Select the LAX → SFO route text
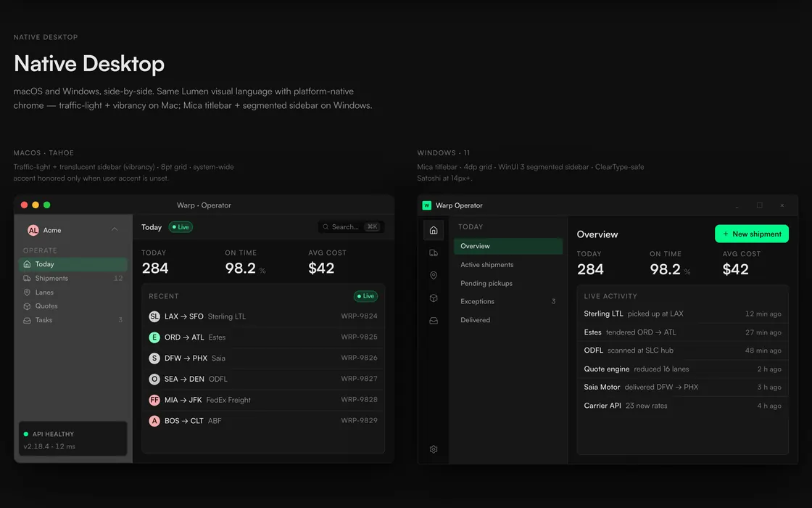This screenshot has height=508, width=812. 184,316
